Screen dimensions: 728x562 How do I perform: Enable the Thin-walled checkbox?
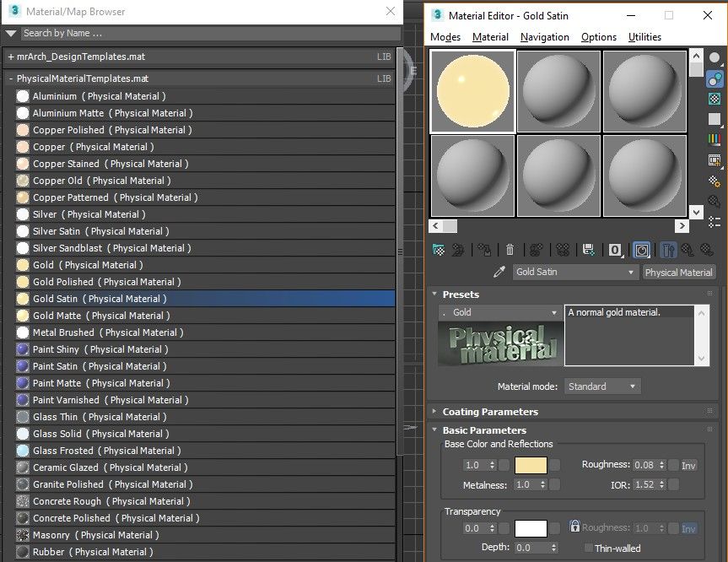588,548
